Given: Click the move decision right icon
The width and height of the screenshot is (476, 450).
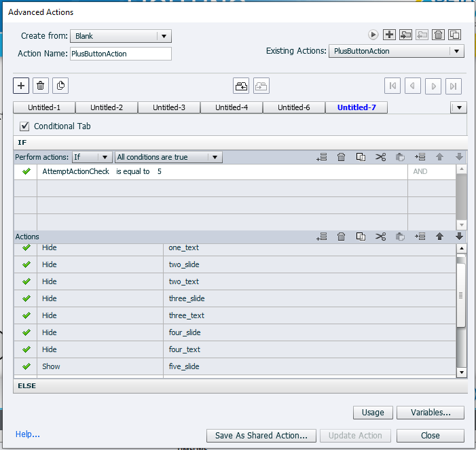Looking at the screenshot, I should [261, 86].
